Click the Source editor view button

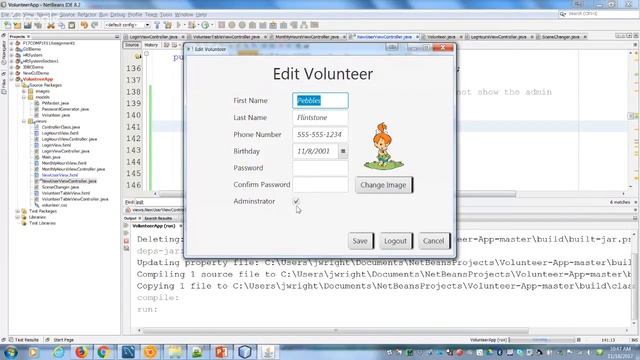point(132,45)
